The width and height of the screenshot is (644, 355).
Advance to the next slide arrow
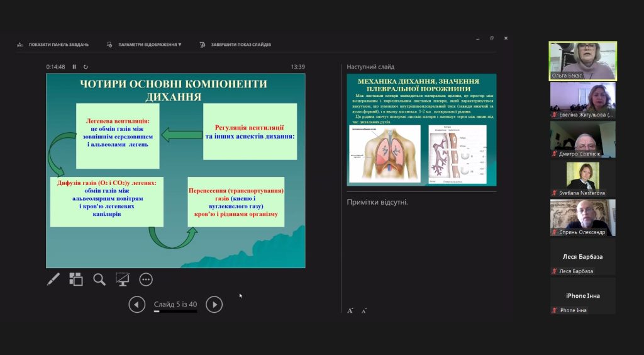pyautogui.click(x=214, y=305)
